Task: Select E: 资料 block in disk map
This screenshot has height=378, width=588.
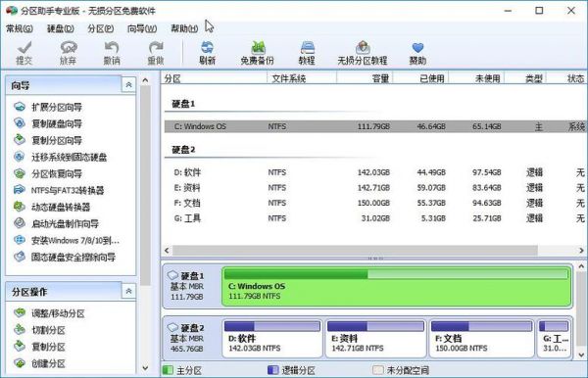Action: click(x=375, y=338)
